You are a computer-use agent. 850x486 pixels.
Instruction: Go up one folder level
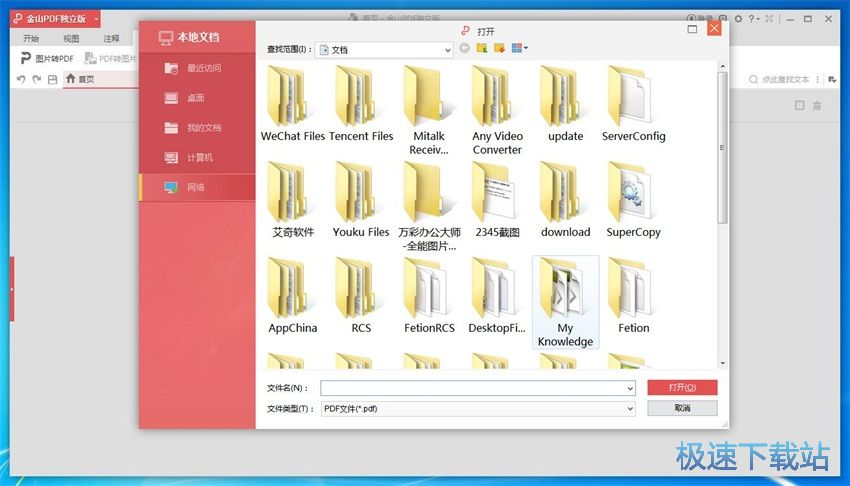[481, 48]
